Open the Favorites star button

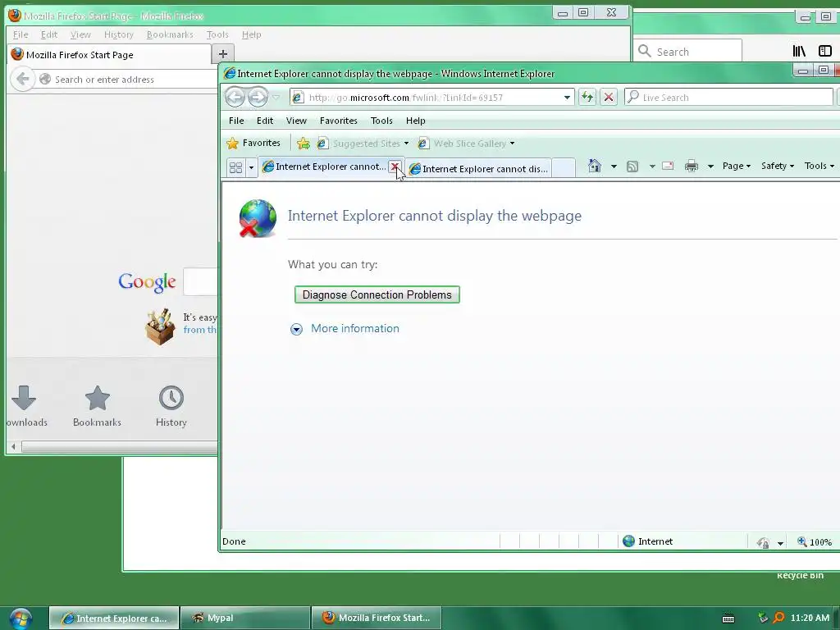coord(253,143)
